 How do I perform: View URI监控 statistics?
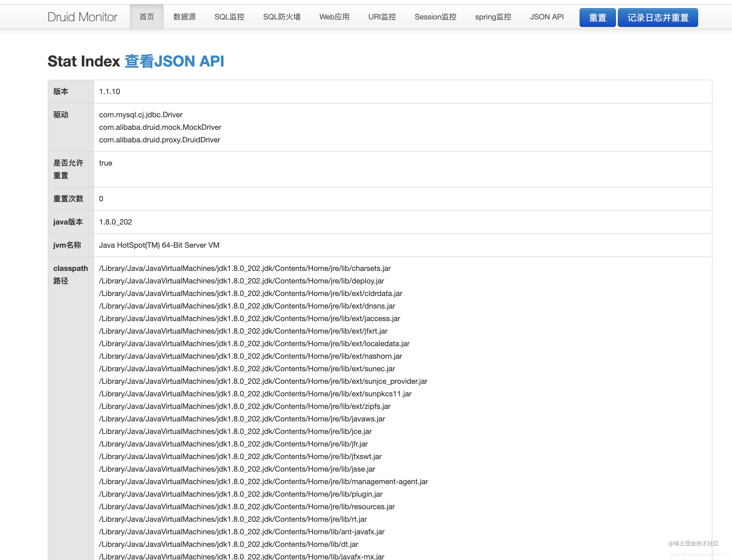pyautogui.click(x=382, y=17)
